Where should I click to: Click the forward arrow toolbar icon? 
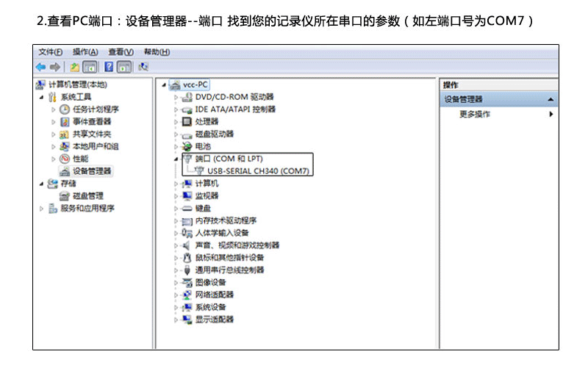(x=54, y=67)
